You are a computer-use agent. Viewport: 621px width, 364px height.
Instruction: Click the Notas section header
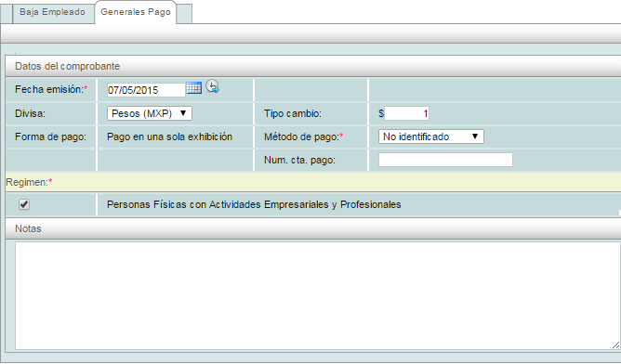313,228
